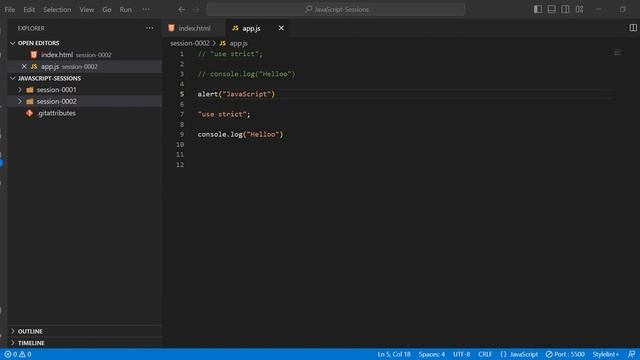Open the .gitattributes file
The height and width of the screenshot is (360, 640).
85,113
